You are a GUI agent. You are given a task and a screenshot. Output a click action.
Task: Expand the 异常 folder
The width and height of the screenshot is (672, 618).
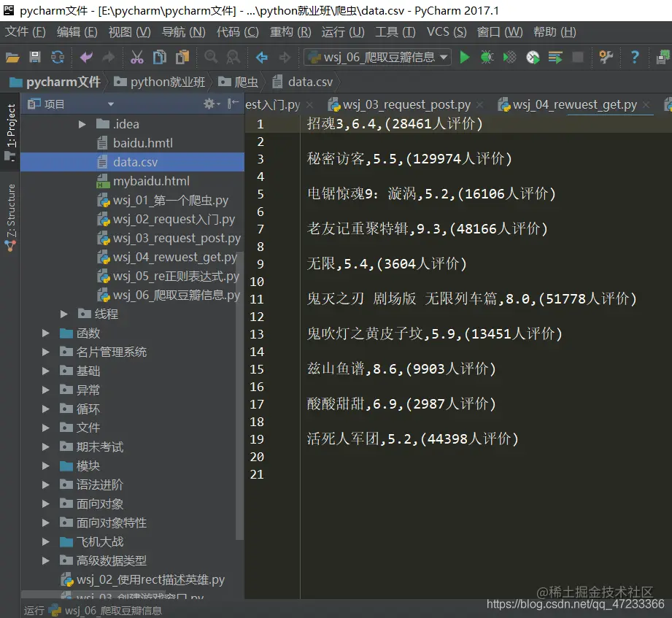coord(45,390)
